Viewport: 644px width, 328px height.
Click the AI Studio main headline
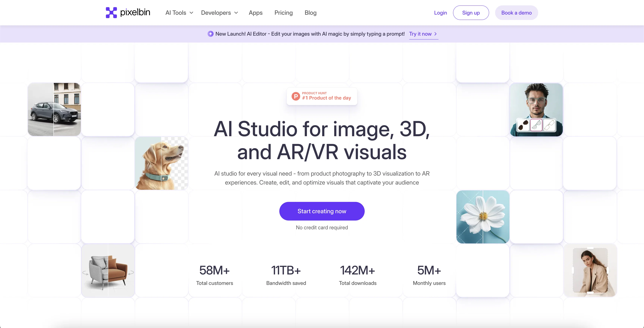point(322,140)
